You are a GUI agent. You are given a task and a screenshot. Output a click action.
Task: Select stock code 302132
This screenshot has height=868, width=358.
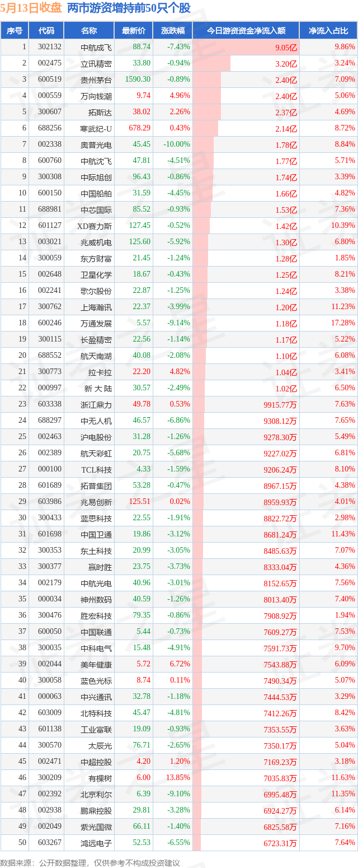50,47
